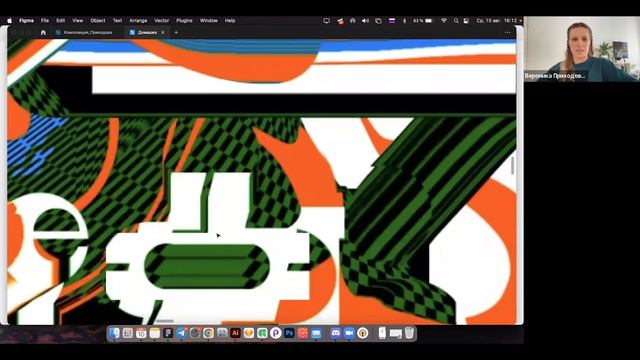Open Zoom from the Dock
Viewport: 640px width, 360px height.
pos(349,333)
